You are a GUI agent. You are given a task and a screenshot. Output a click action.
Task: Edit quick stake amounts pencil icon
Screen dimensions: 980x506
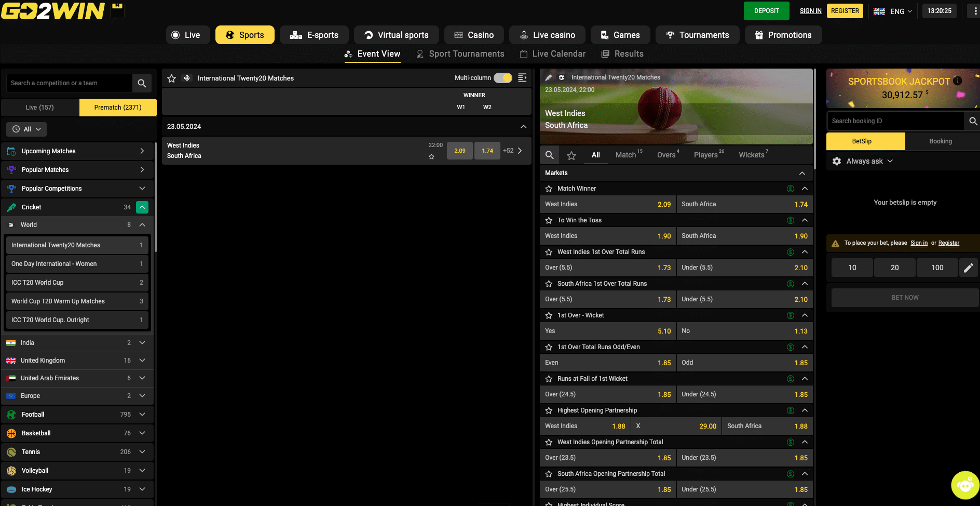tap(969, 268)
